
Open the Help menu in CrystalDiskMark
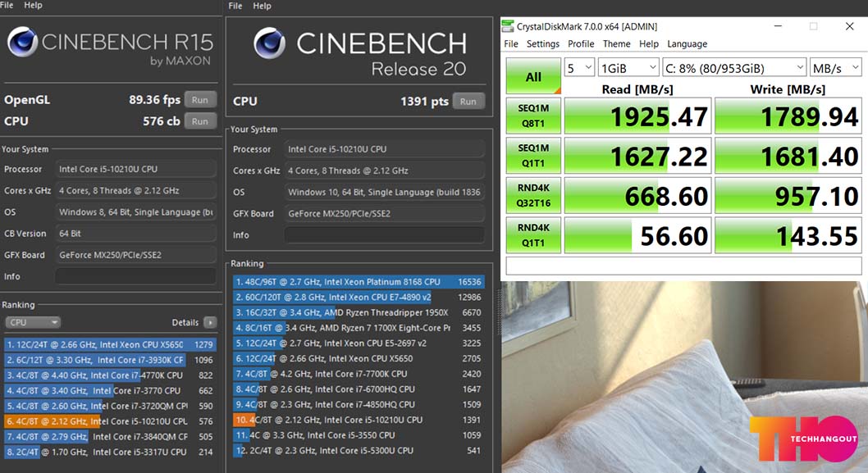point(649,43)
